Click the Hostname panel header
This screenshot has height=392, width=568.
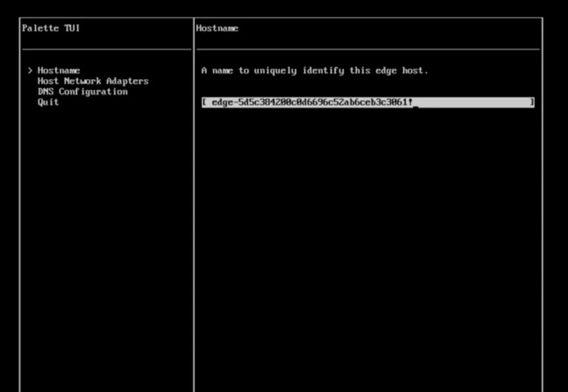(x=217, y=28)
